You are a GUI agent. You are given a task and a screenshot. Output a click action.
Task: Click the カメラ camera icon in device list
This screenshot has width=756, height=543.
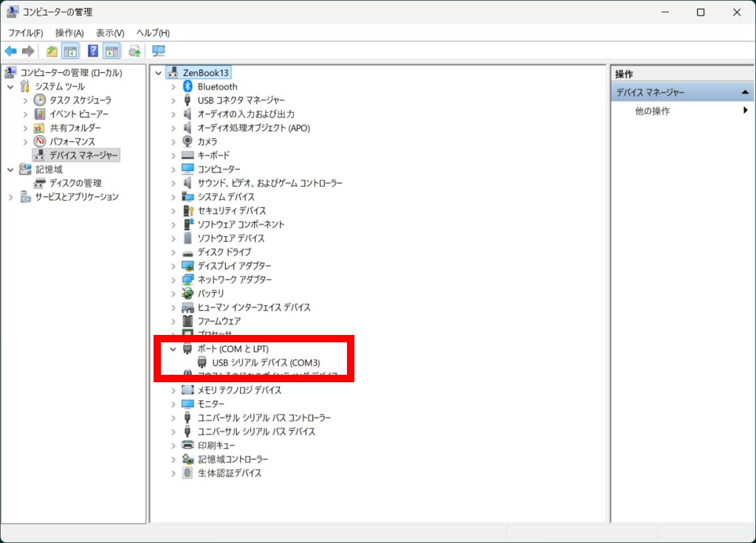point(188,142)
